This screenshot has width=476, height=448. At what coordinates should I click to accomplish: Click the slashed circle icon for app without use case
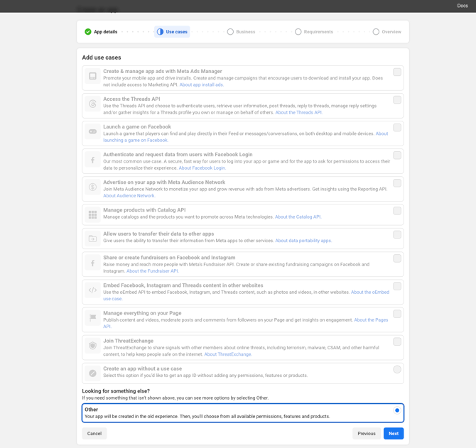click(92, 373)
